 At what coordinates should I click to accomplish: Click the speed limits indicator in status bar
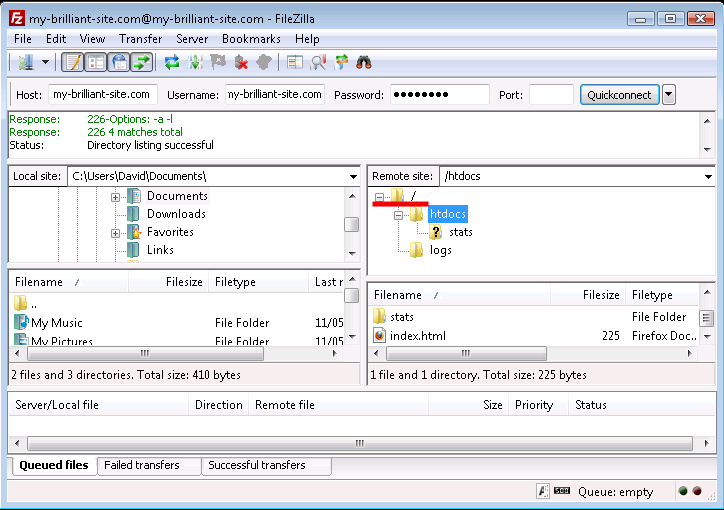(562, 491)
